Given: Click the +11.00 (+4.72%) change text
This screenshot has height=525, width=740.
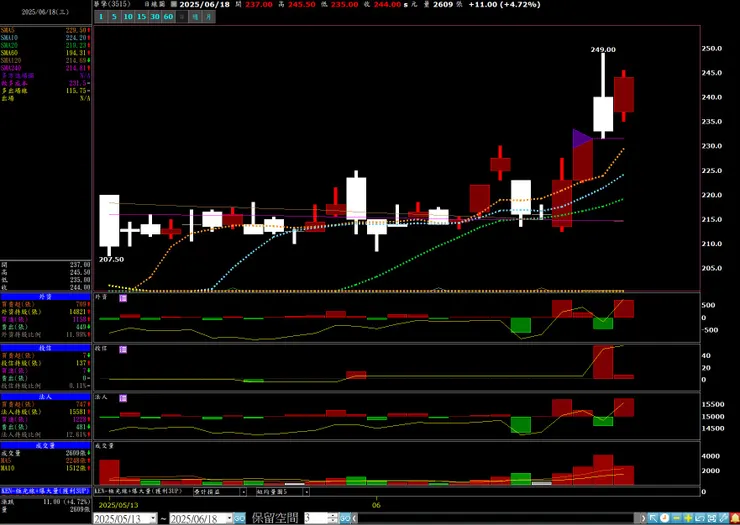Looking at the screenshot, I should [505, 4].
